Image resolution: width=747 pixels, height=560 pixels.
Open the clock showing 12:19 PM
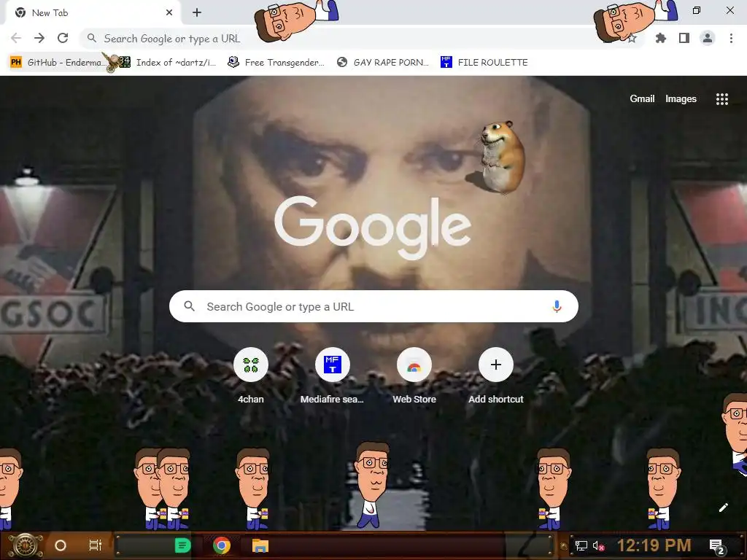[654, 545]
